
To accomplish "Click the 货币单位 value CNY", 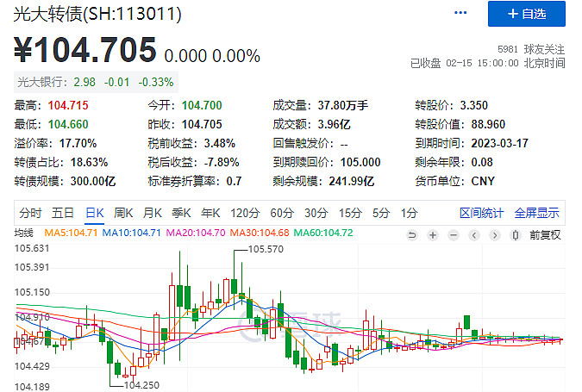I will pyautogui.click(x=483, y=181).
